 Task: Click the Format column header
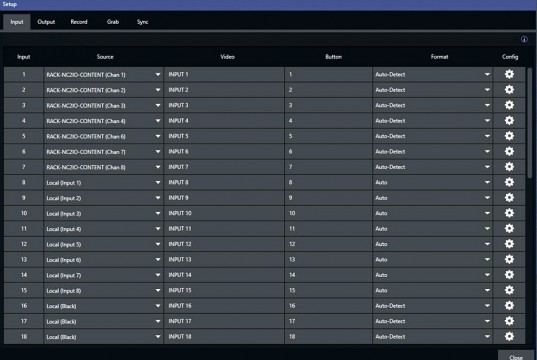coord(439,57)
